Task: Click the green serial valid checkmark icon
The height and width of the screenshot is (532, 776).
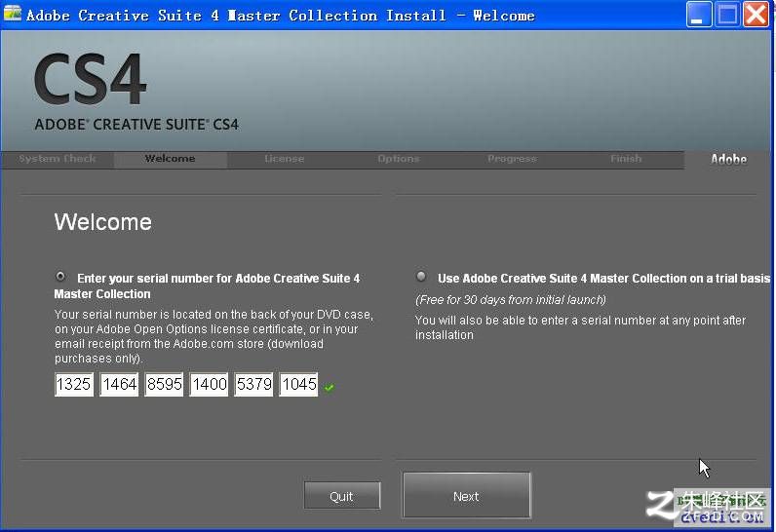Action: tap(330, 387)
